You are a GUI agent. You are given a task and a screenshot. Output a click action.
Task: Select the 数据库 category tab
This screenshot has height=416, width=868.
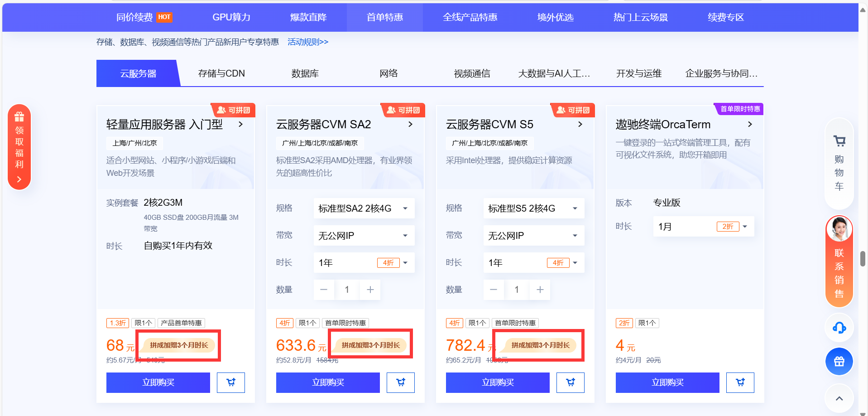[x=305, y=73]
